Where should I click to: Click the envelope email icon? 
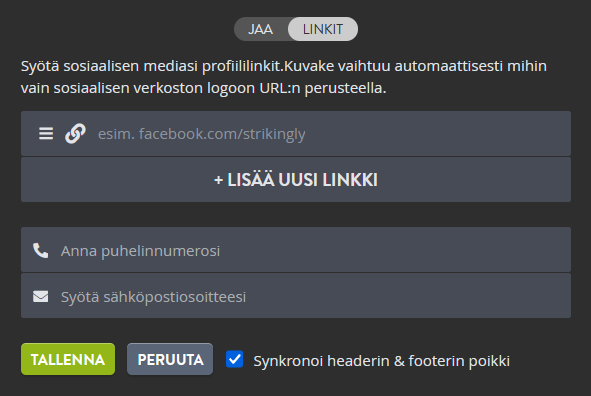pyautogui.click(x=41, y=297)
